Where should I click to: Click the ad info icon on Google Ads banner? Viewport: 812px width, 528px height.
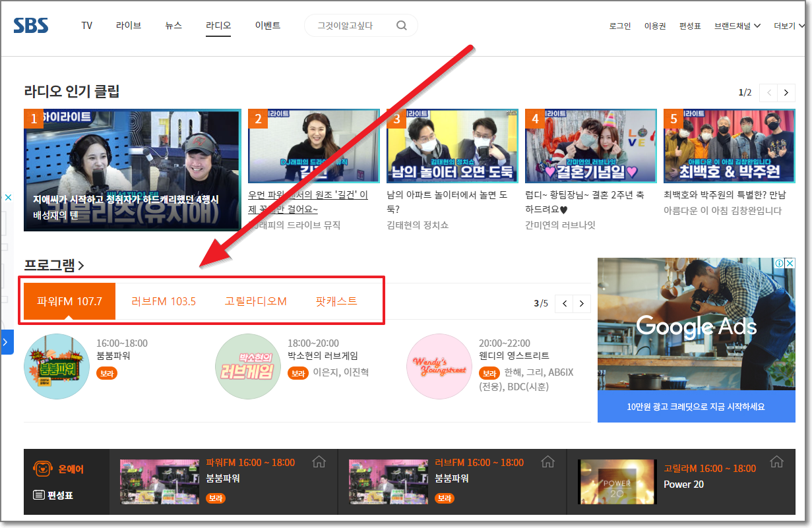[780, 264]
